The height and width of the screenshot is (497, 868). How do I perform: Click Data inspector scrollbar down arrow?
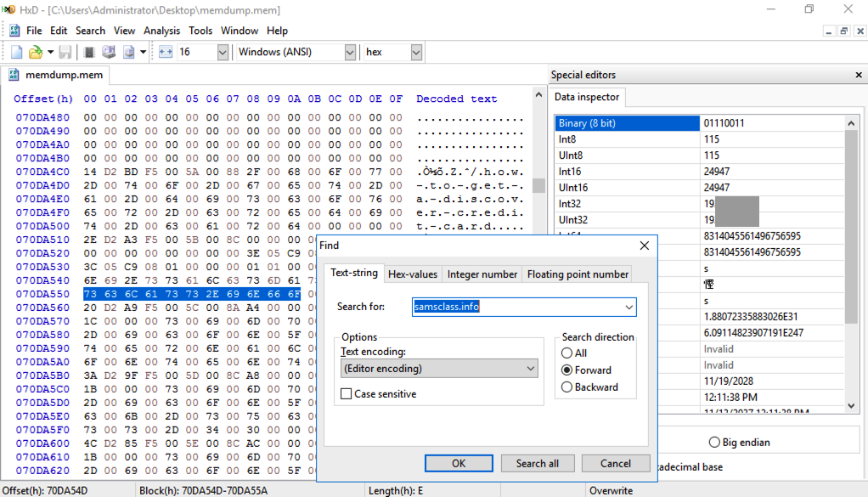[851, 406]
